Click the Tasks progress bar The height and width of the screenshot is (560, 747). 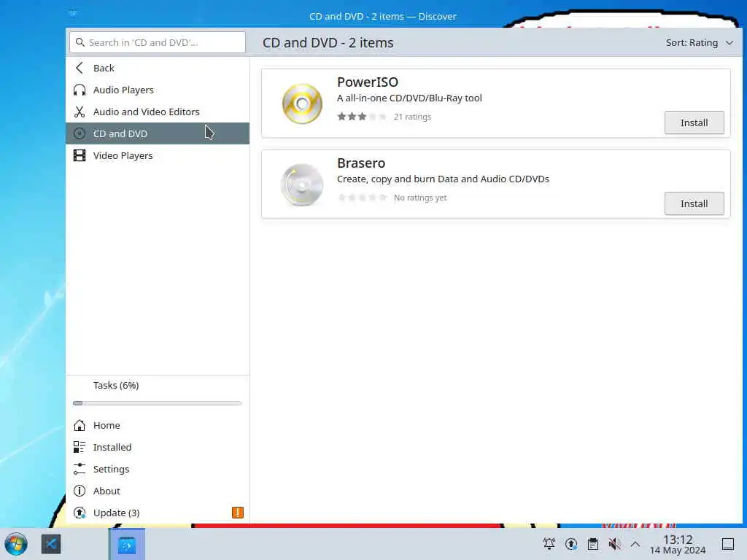pyautogui.click(x=158, y=403)
